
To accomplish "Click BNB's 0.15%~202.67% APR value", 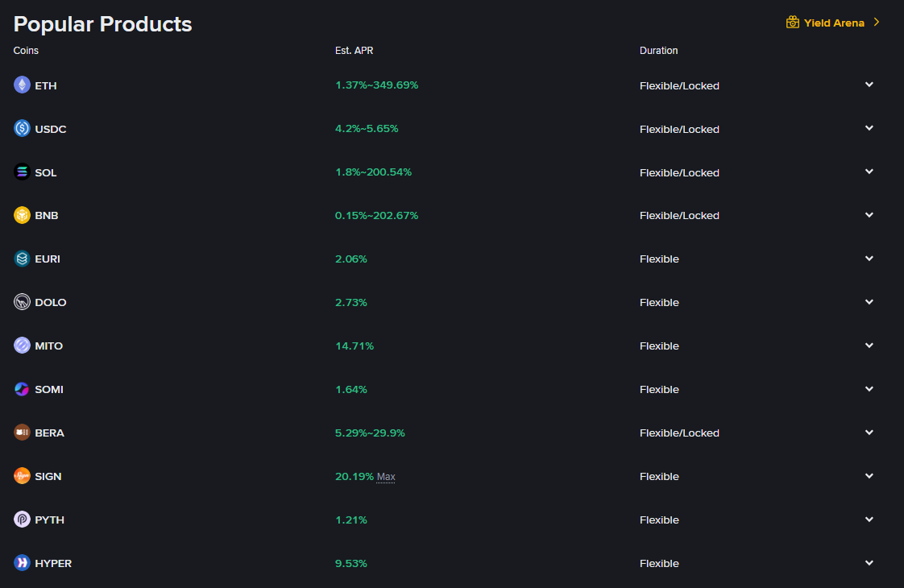I will (x=376, y=216).
